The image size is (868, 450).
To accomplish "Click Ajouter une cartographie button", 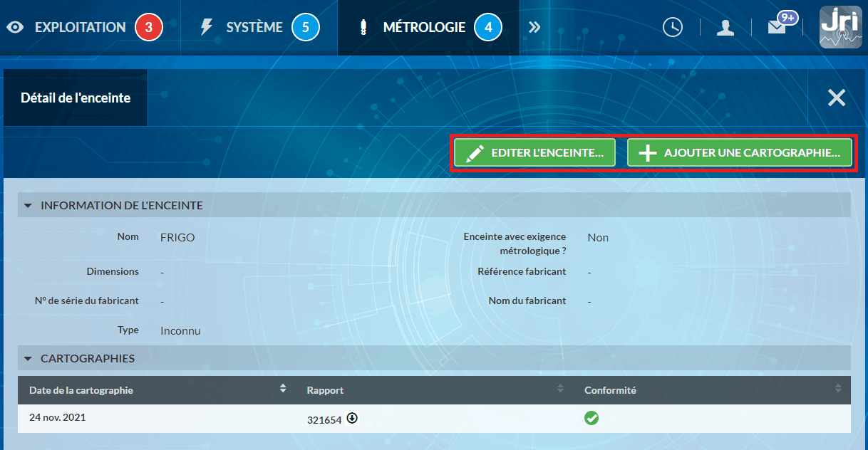I will pos(740,152).
